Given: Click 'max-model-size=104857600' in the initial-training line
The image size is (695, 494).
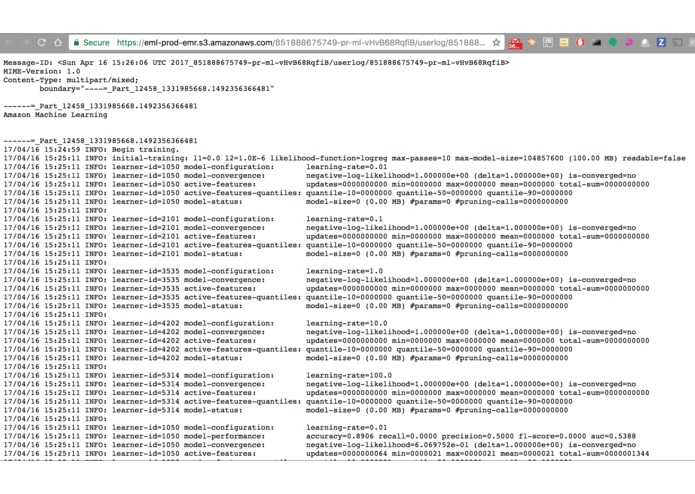Looking at the screenshot, I should coord(509,158).
